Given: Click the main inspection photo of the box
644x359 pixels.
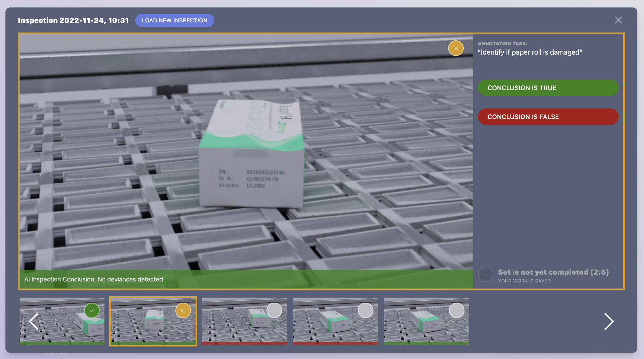Looking at the screenshot, I should [x=246, y=152].
